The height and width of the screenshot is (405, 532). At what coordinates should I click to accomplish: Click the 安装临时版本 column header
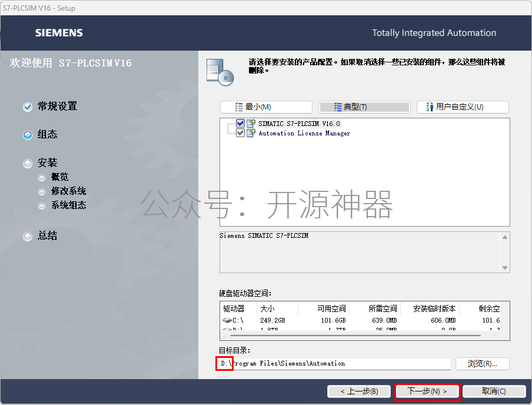[x=430, y=308]
